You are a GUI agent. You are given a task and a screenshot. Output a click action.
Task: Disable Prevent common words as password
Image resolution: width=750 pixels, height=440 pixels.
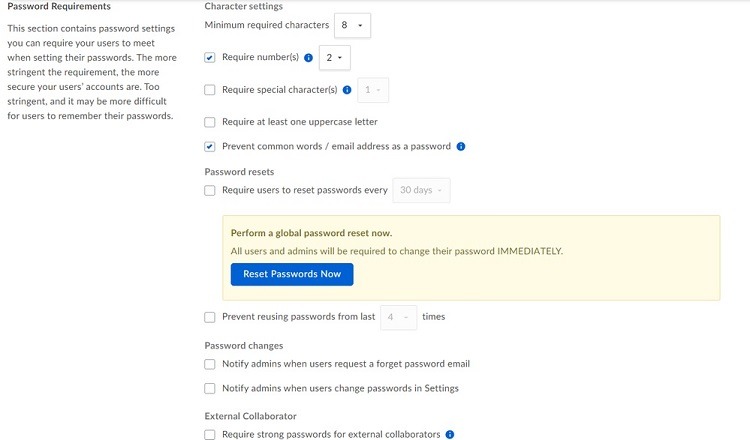[210, 146]
